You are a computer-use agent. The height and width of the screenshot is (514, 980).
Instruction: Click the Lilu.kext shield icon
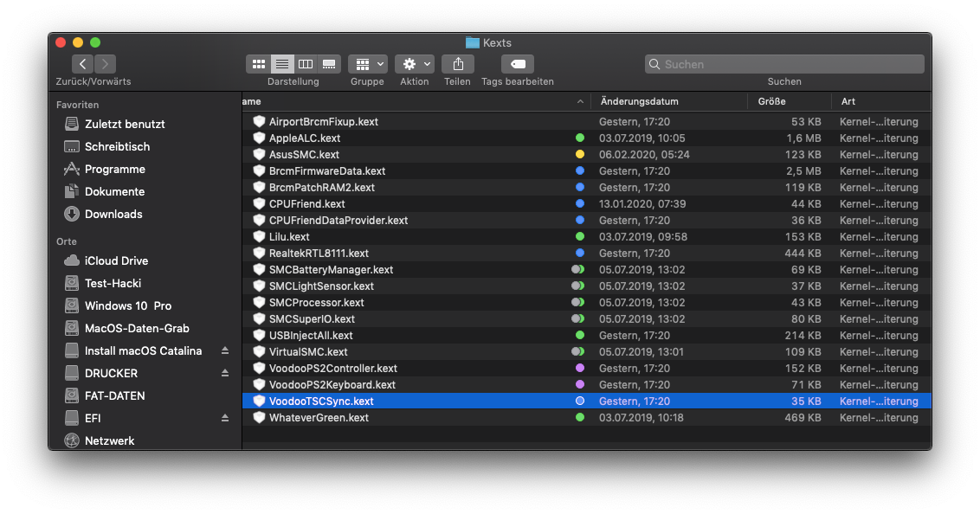[259, 237]
